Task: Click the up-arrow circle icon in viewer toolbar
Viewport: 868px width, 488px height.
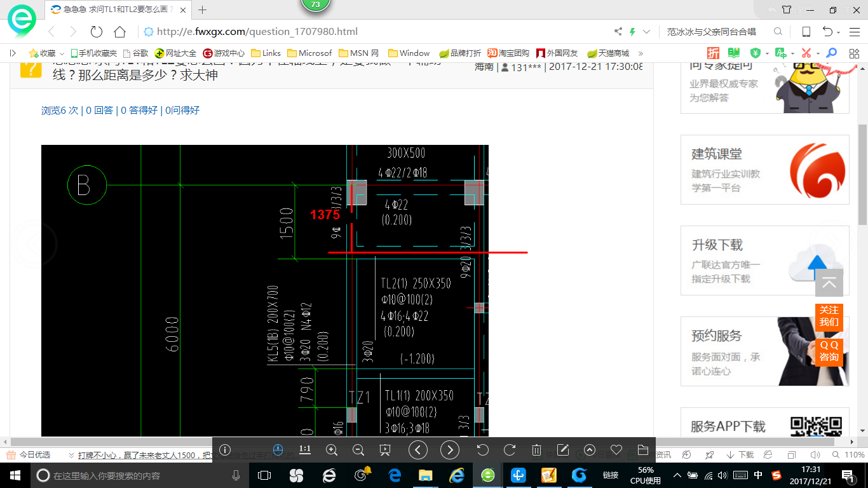Action: pos(590,450)
